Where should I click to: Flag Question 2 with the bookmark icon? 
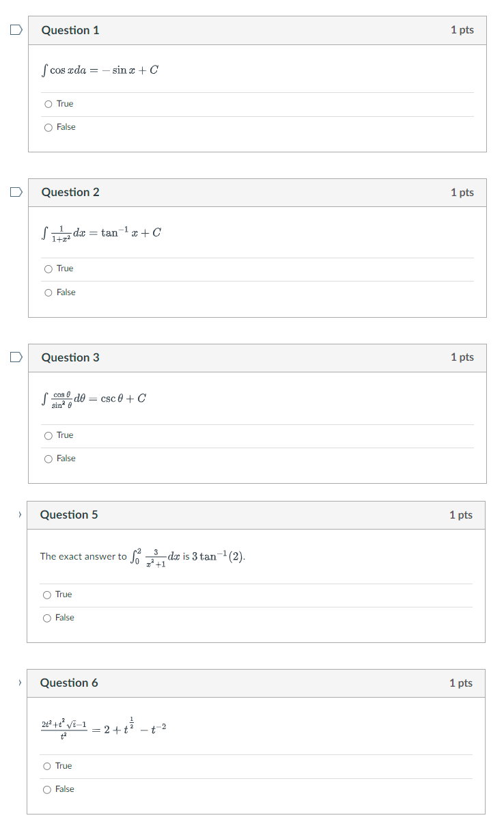(15, 192)
